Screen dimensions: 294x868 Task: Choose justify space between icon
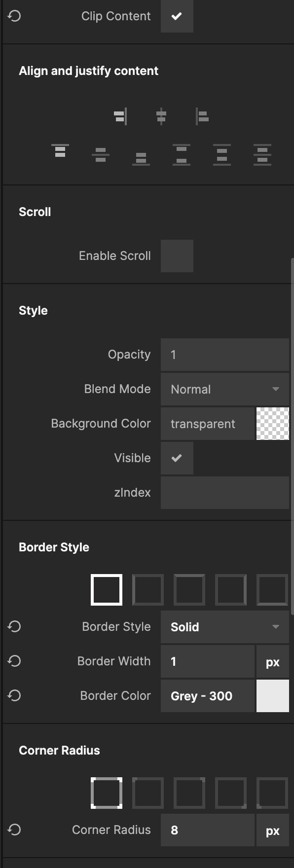pos(182,155)
